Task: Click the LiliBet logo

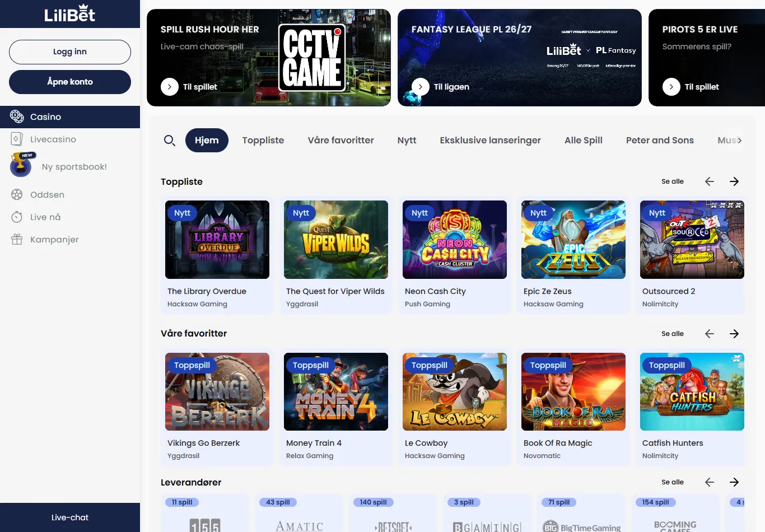Action: click(x=70, y=14)
